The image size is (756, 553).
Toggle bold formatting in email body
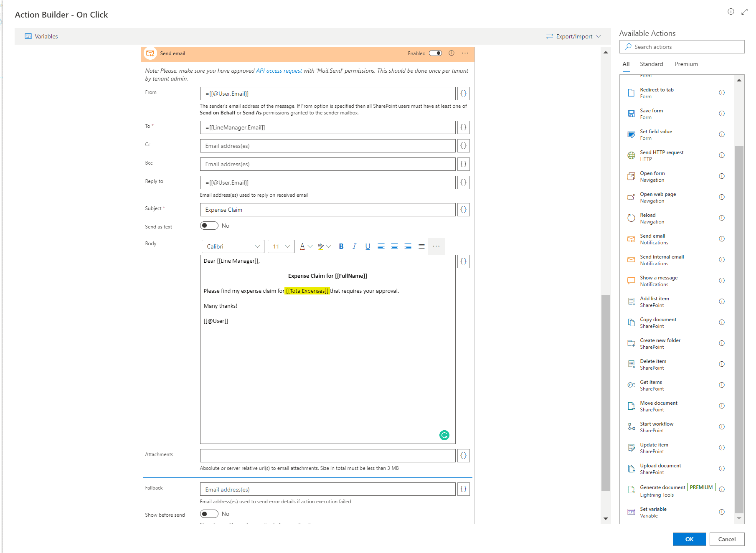pos(341,246)
